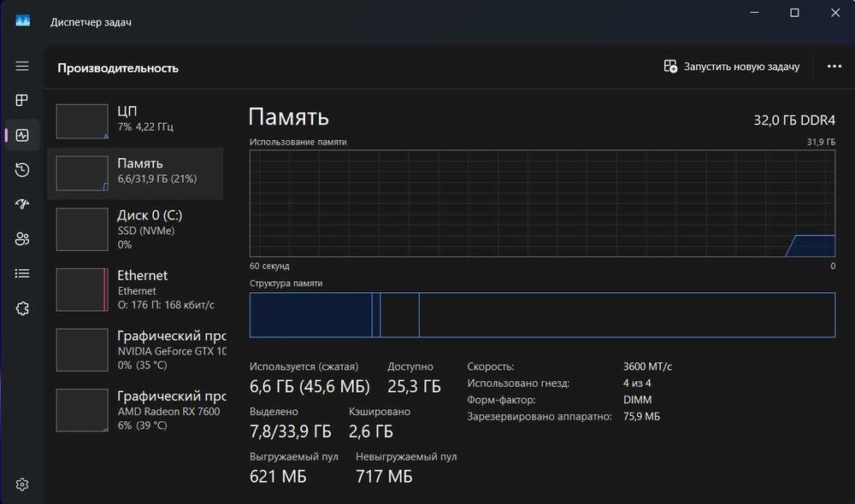855x504 pixels.
Task: Select the ЦП performance item
Action: coord(135,121)
